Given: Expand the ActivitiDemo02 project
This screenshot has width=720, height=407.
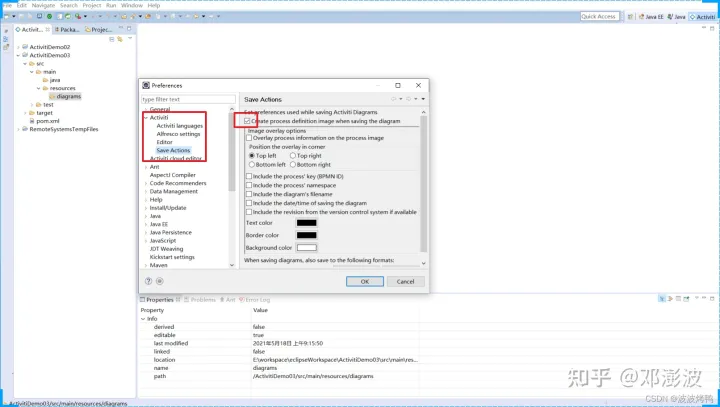Looking at the screenshot, I should click(x=18, y=47).
